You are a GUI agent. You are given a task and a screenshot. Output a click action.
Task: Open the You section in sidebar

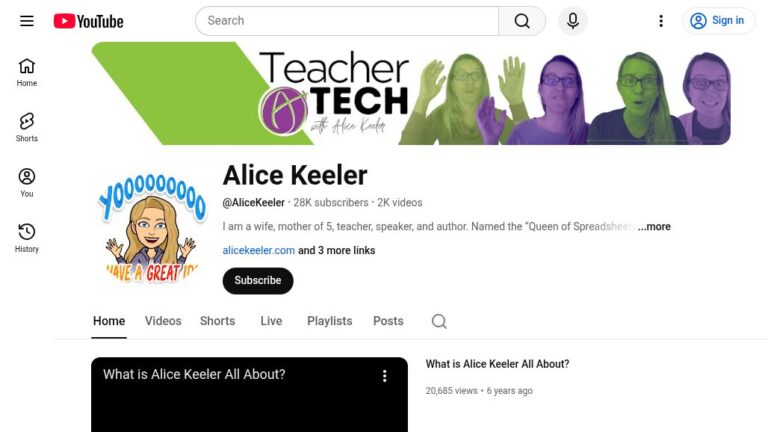click(x=27, y=183)
